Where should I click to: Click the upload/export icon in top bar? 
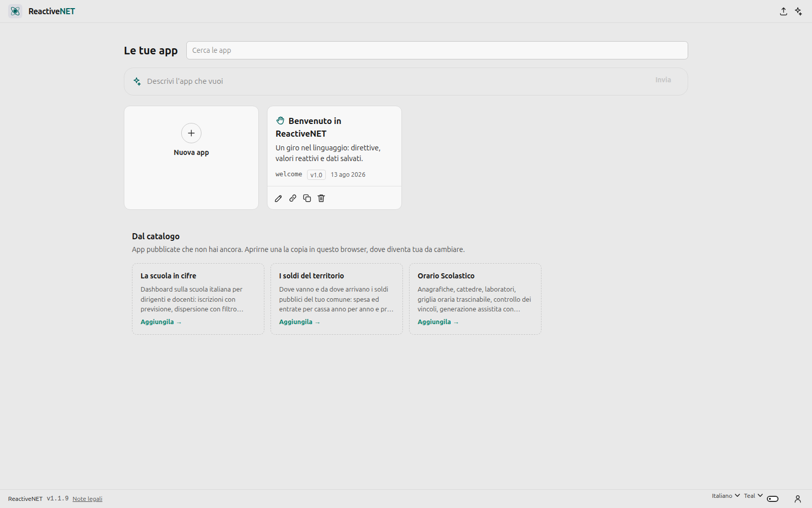[x=784, y=11]
